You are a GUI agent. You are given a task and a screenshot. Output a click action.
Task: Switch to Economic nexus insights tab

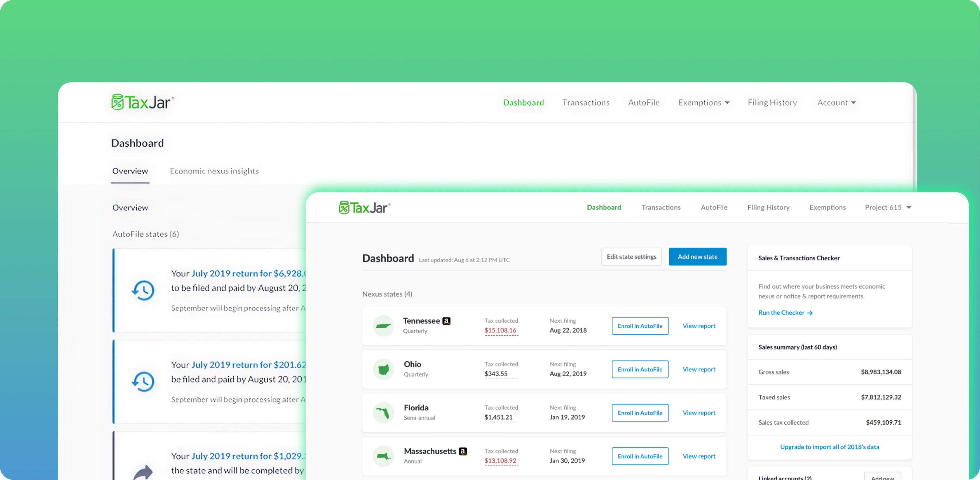pos(214,171)
